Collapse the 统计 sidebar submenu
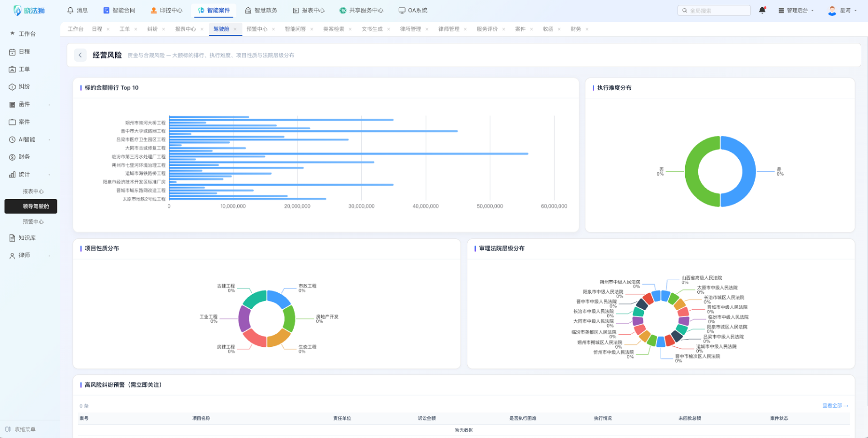 point(49,175)
